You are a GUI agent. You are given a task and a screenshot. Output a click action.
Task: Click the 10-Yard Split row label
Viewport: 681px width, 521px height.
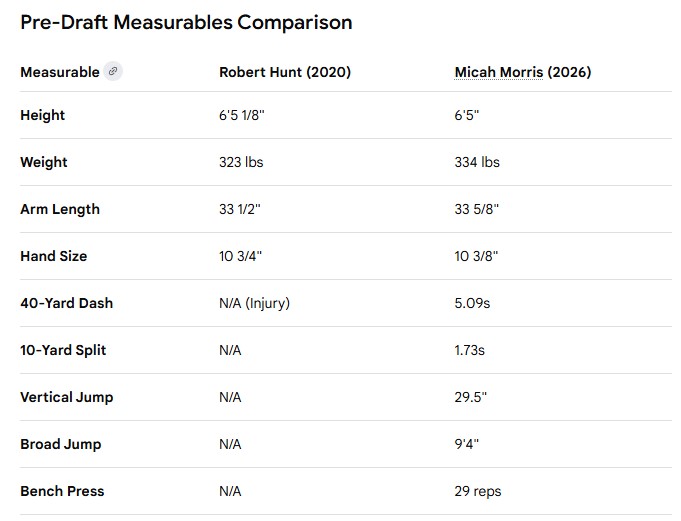(x=63, y=350)
